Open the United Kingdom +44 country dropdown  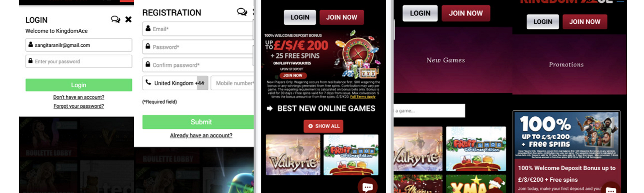click(x=175, y=83)
